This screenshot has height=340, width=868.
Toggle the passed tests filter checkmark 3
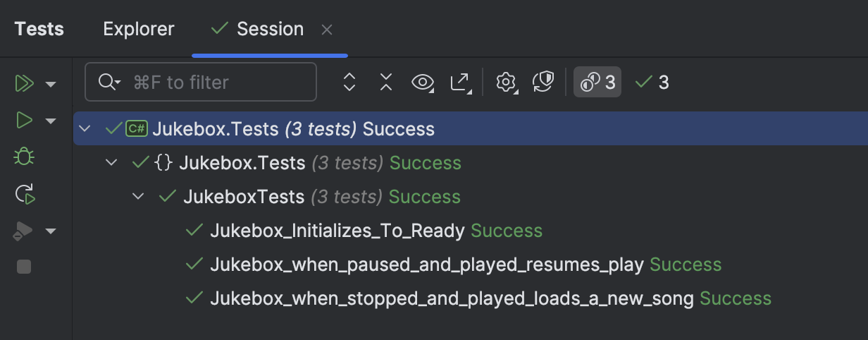(652, 83)
